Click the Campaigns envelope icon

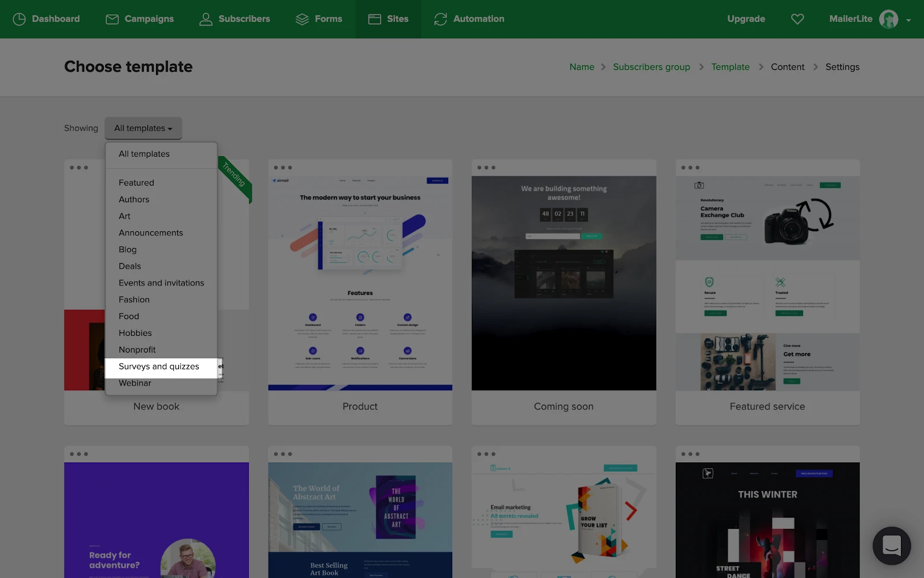(112, 19)
